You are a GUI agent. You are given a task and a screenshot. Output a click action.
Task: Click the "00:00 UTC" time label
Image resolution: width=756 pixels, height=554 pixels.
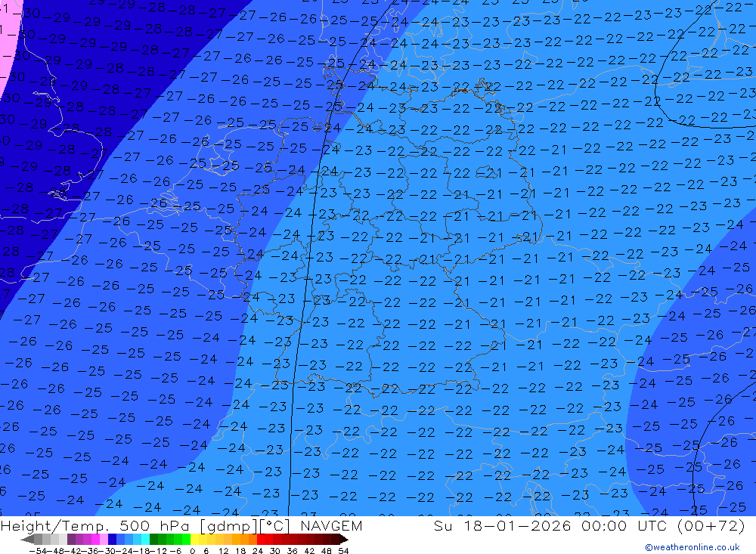(625, 525)
